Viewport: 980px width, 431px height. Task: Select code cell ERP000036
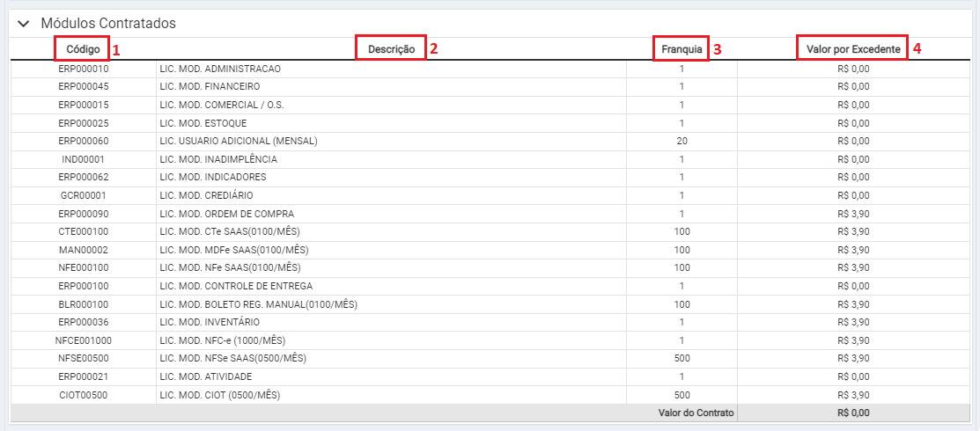tap(83, 322)
